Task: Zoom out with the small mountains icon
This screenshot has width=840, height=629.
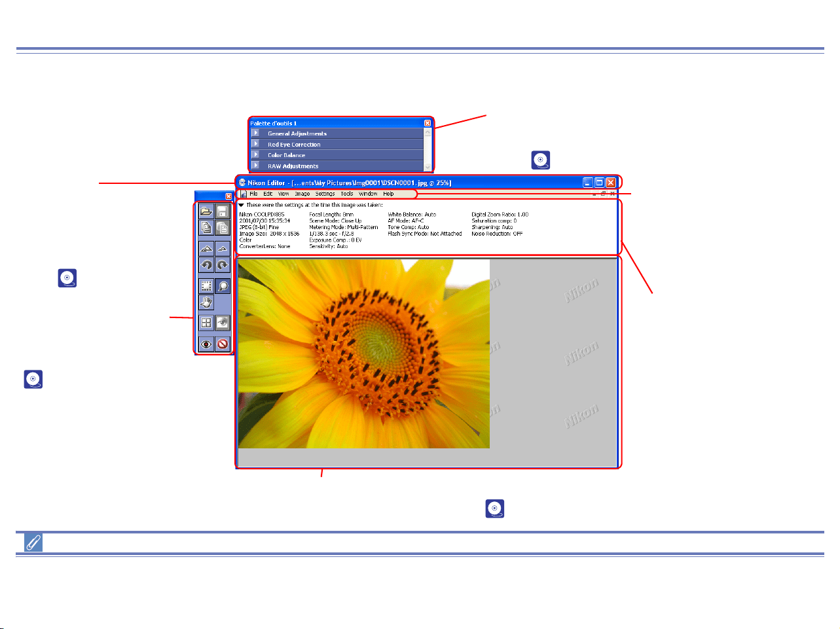Action: [x=223, y=249]
